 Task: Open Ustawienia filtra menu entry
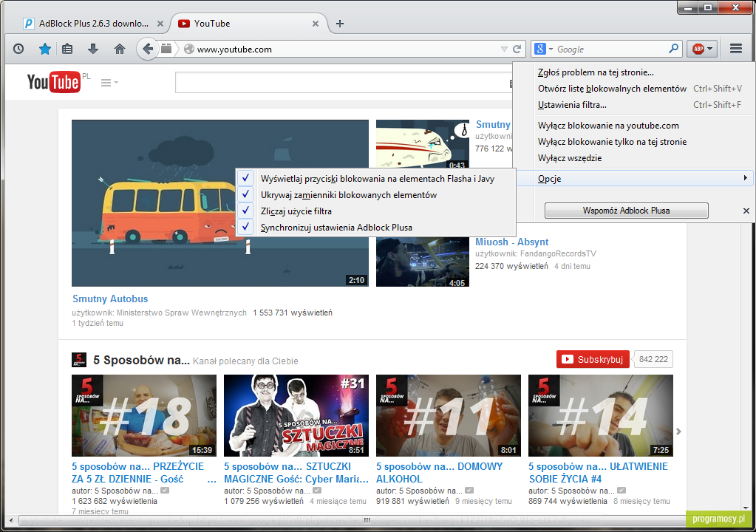[x=635, y=105]
